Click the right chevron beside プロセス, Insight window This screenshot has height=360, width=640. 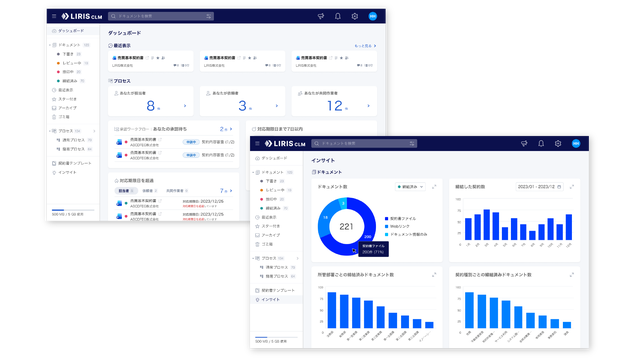pyautogui.click(x=298, y=258)
